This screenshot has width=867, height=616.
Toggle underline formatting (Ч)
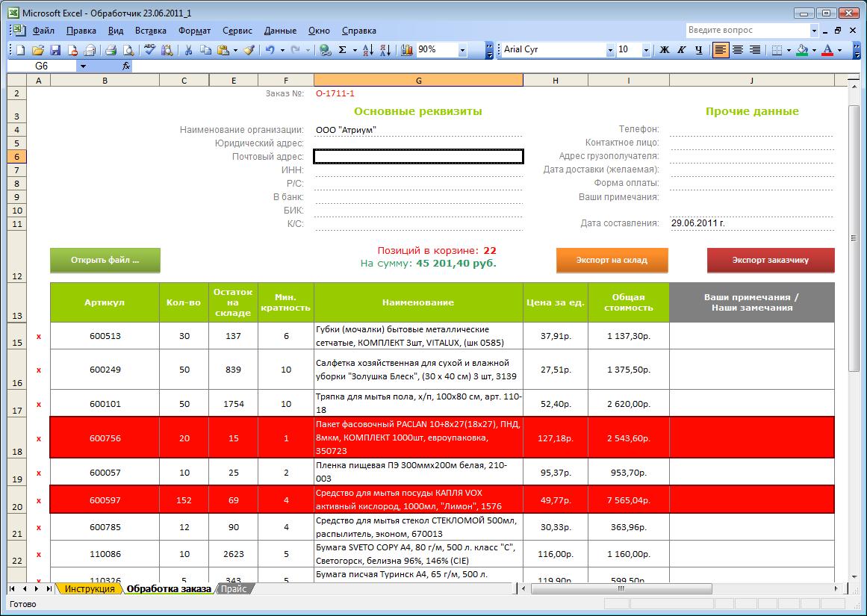[699, 50]
